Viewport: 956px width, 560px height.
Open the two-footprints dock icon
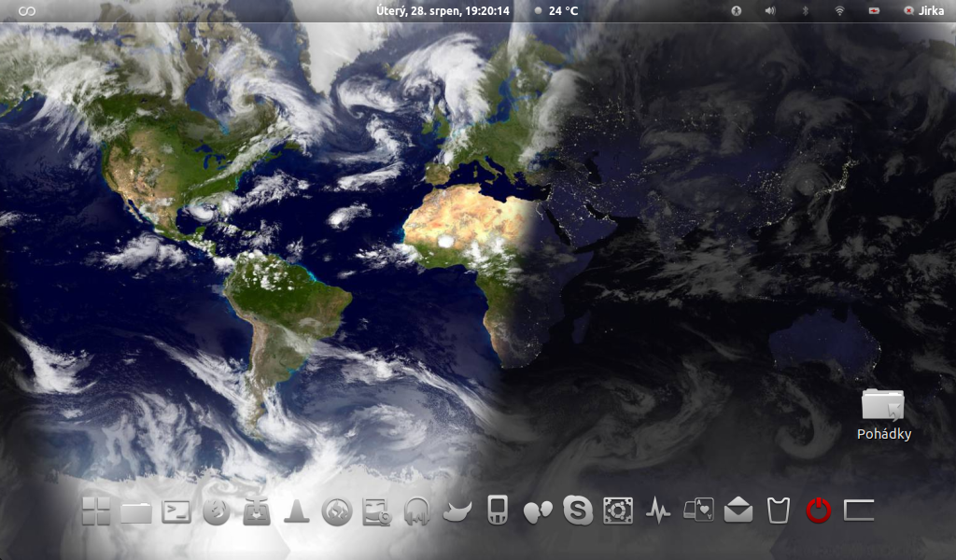pyautogui.click(x=538, y=511)
